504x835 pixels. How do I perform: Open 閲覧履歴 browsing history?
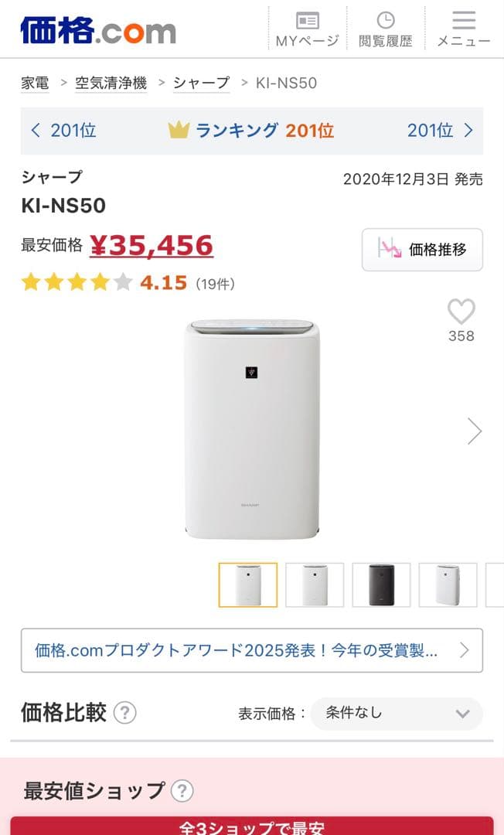[x=384, y=29]
